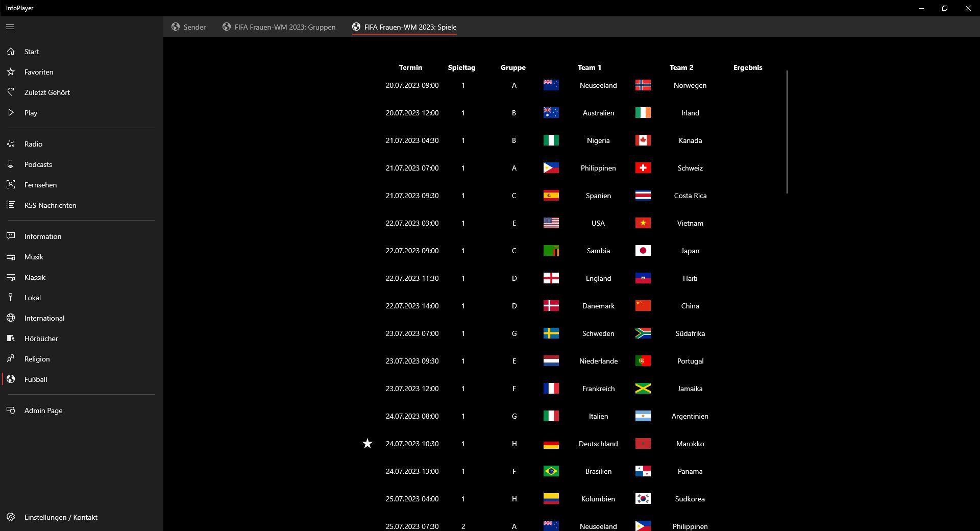Click the favorite star beside Deutschland match
980x531 pixels.
pyautogui.click(x=367, y=444)
